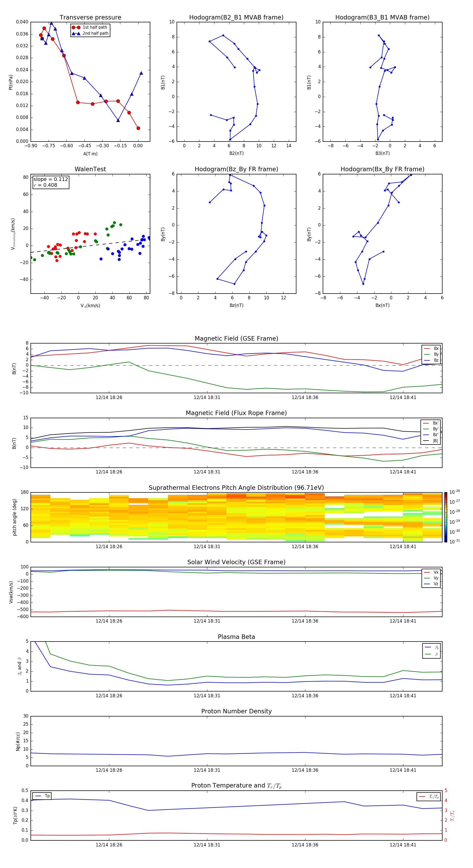This screenshot has width=473, height=868.
Task: Click '12/14 18:36' under Solar Wind Velocity plot
Action: [305, 621]
